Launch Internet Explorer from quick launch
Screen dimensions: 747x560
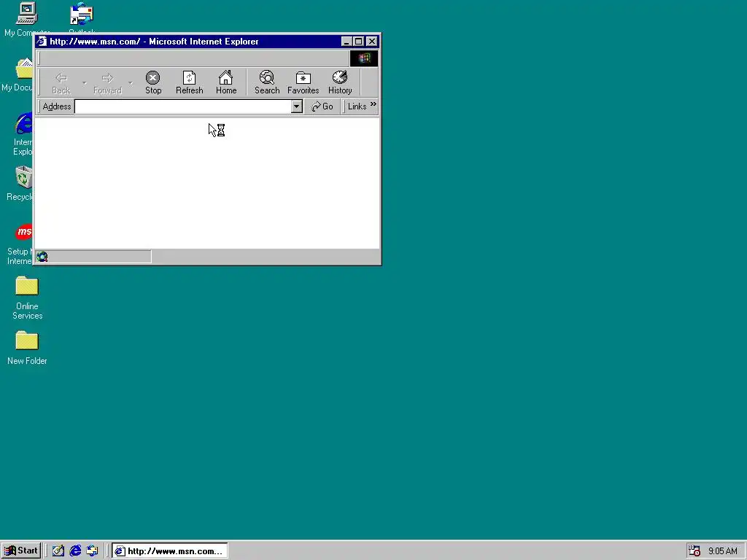75,551
